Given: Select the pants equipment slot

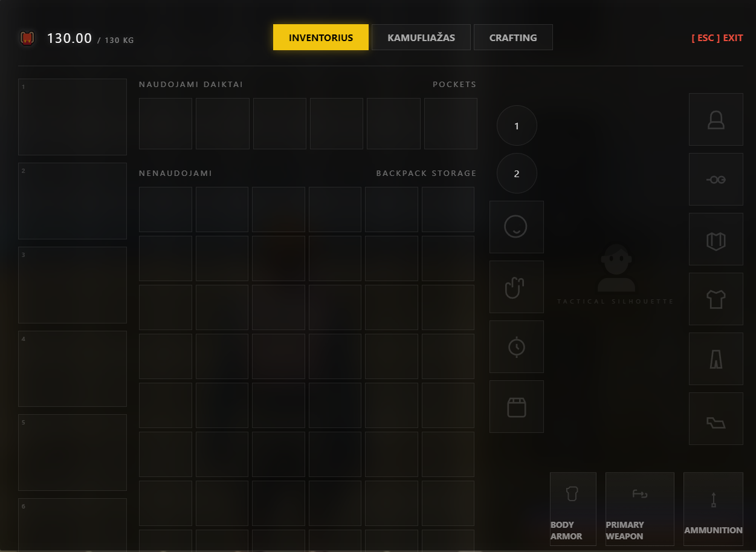Looking at the screenshot, I should pyautogui.click(x=716, y=359).
